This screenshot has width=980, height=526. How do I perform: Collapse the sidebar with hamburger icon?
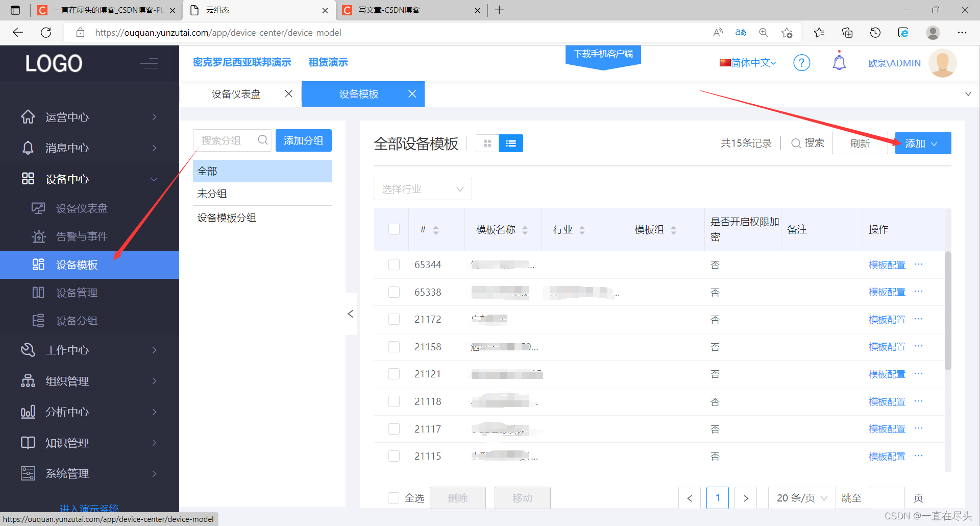click(149, 63)
